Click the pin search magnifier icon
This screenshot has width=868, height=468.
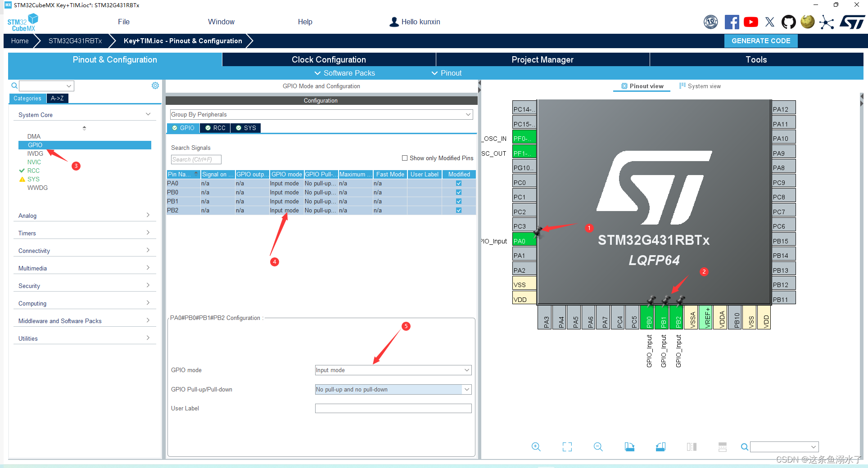point(745,447)
